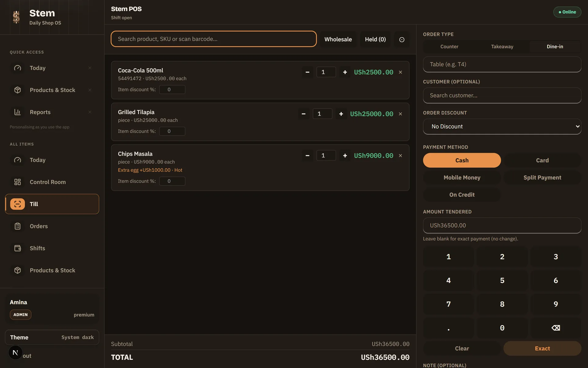Screen dimensions: 588x368
Task: Edit Grilled Tilapia item discount percent
Action: [172, 131]
